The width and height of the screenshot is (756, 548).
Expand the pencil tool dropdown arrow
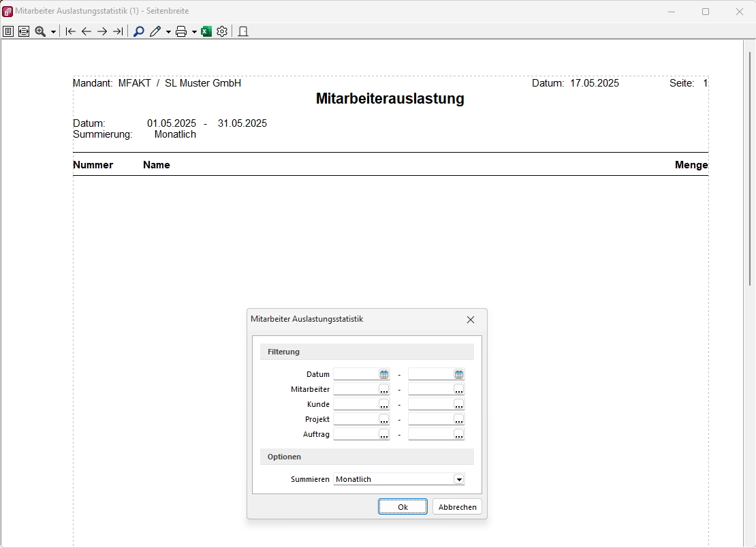click(x=168, y=32)
